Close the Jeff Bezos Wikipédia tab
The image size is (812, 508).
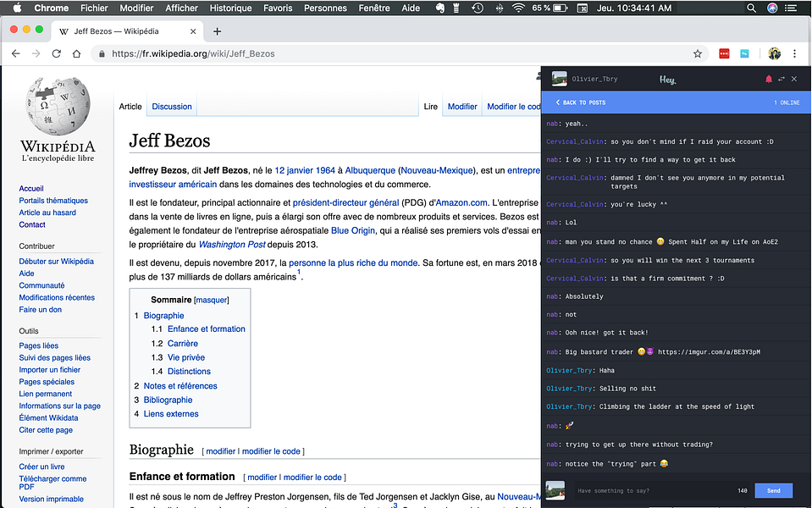pos(193,31)
